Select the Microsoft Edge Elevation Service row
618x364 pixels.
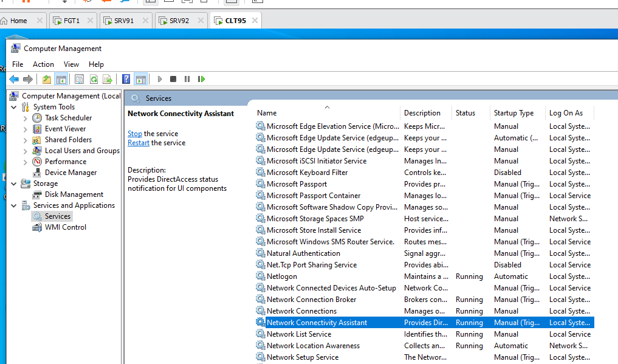point(425,126)
